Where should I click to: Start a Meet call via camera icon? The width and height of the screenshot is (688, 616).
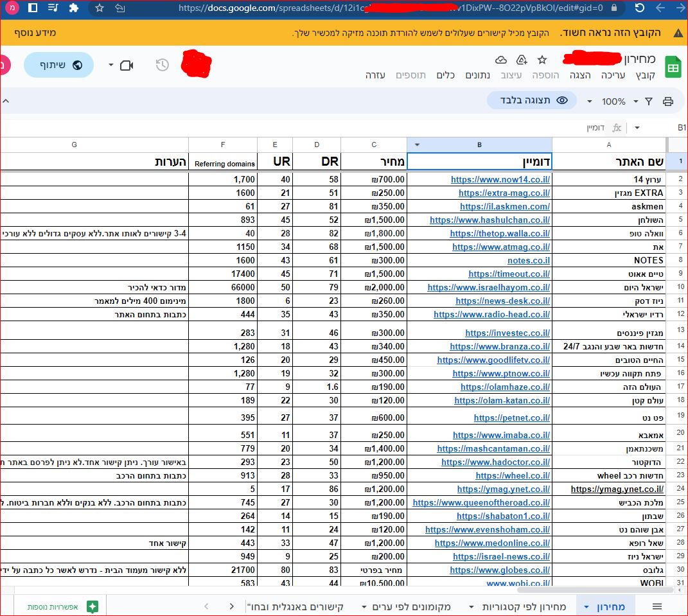[x=127, y=66]
